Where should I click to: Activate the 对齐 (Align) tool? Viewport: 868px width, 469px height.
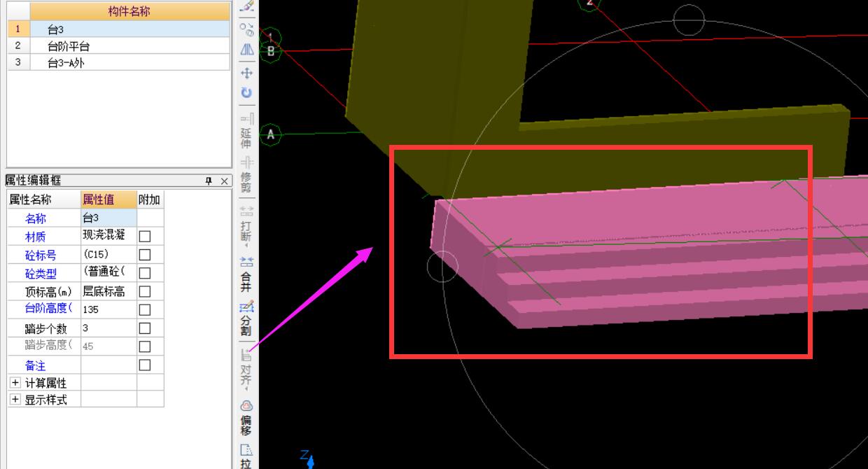tap(246, 368)
